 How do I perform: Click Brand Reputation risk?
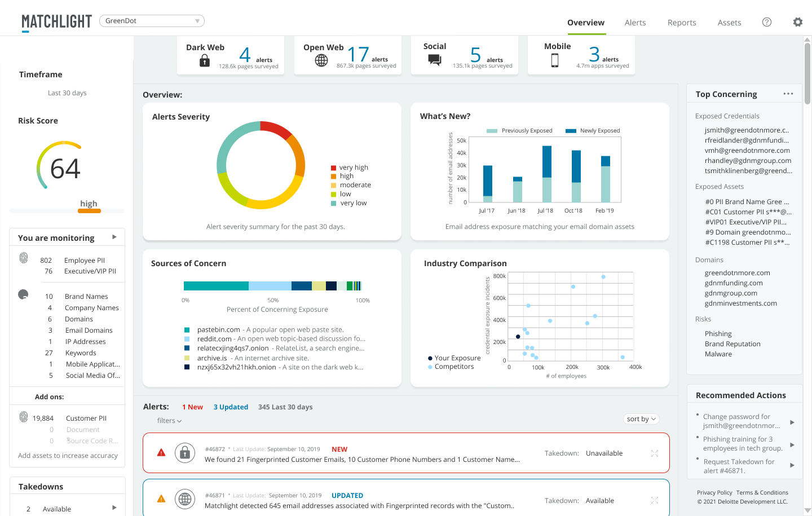pyautogui.click(x=732, y=344)
